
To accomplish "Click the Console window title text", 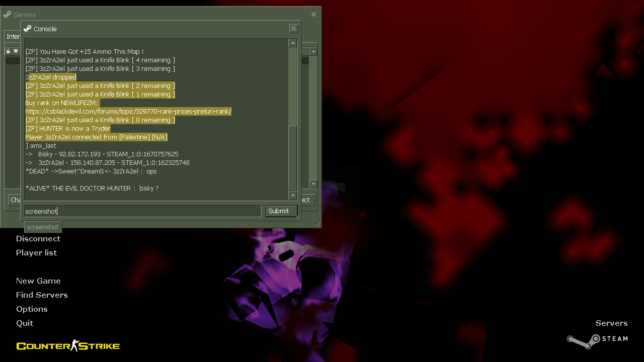I will coord(45,29).
